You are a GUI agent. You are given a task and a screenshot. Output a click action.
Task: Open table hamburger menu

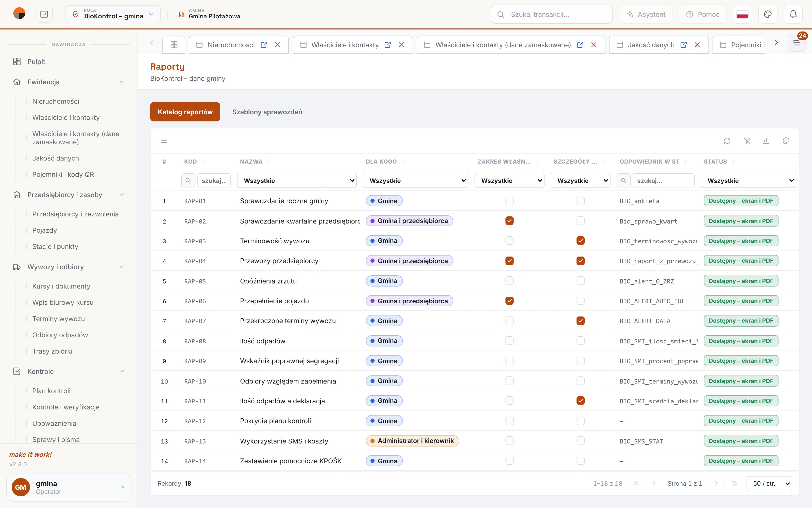pyautogui.click(x=164, y=141)
